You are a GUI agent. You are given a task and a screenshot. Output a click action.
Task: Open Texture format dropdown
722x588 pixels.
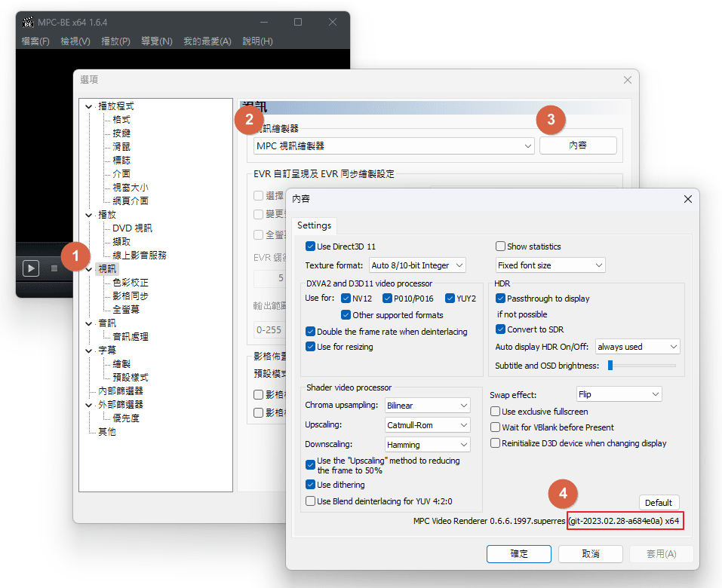point(418,265)
